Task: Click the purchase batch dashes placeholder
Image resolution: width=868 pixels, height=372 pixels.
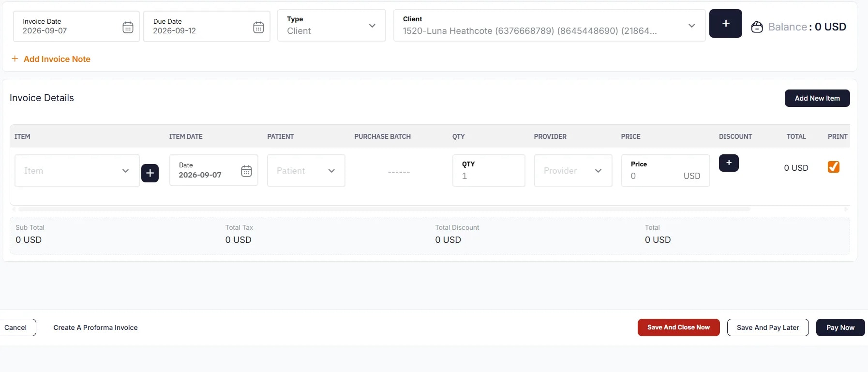Action: point(399,172)
